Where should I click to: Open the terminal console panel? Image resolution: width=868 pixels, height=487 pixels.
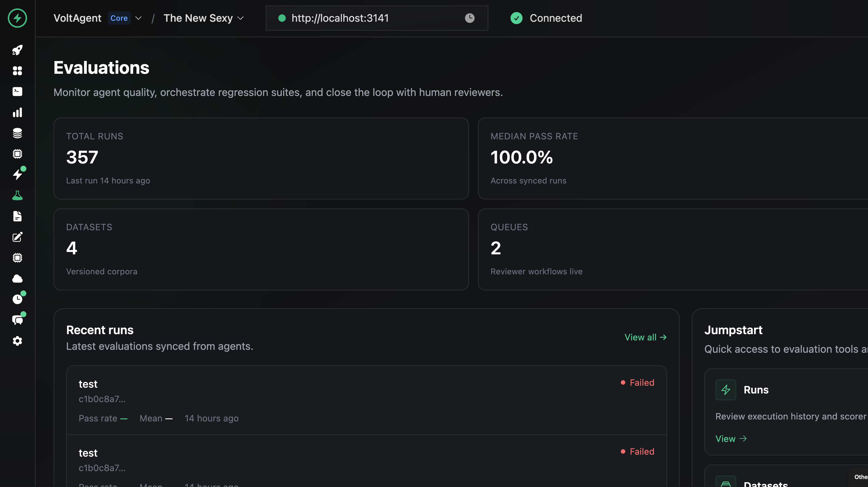17,92
